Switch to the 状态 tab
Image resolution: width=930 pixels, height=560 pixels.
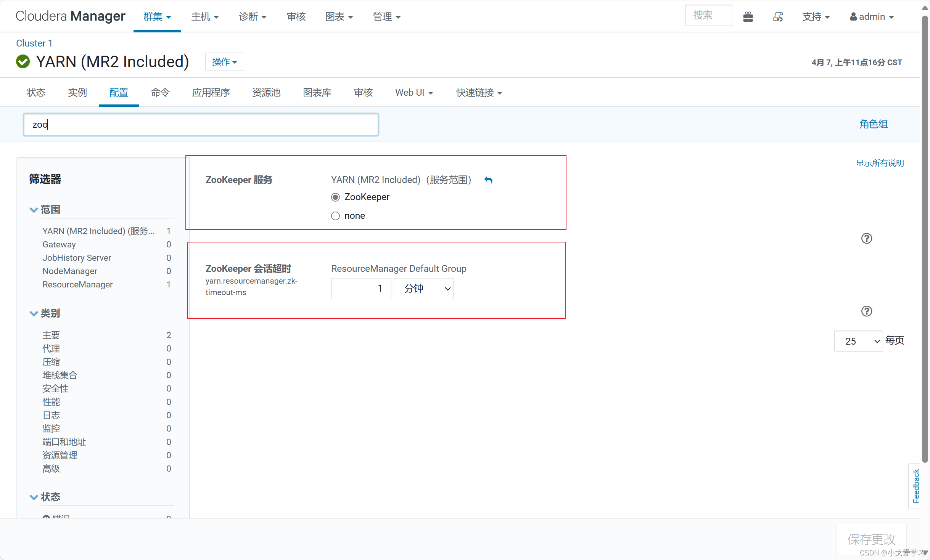tap(36, 93)
